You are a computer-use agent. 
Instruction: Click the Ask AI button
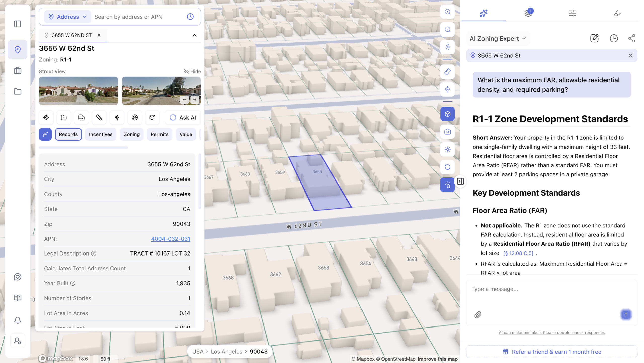coord(183,117)
